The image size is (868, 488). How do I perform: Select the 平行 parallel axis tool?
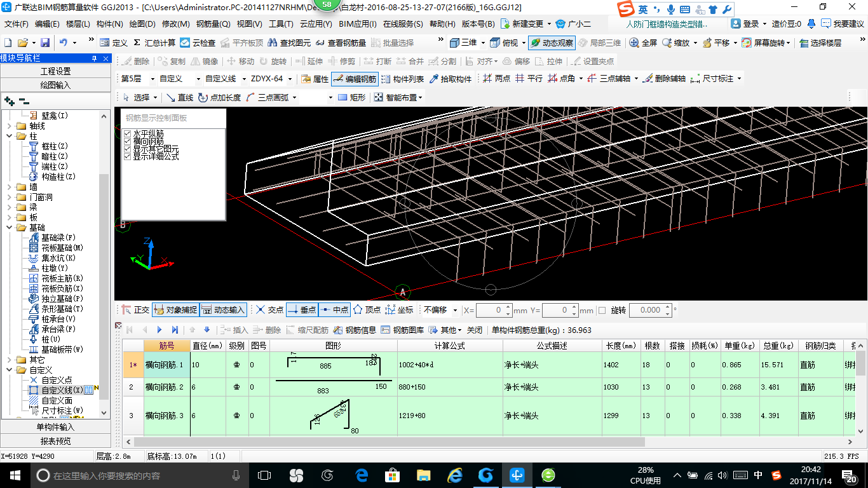[529, 79]
